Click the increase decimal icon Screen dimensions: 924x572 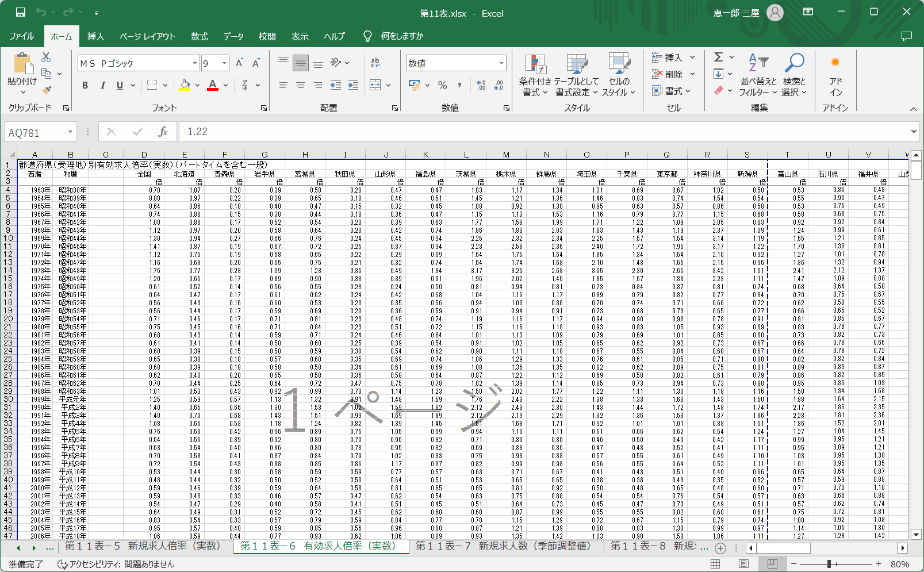point(481,85)
